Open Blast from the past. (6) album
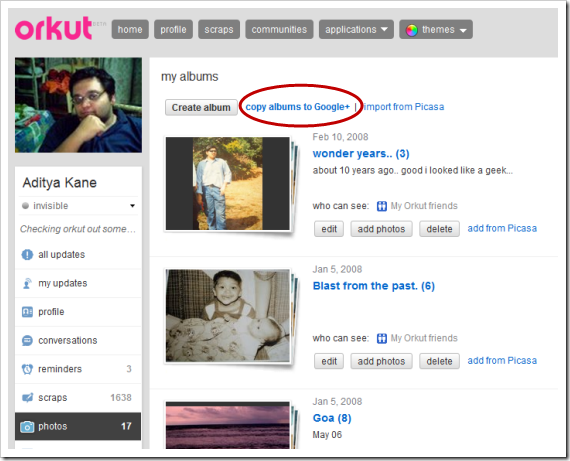 (374, 286)
